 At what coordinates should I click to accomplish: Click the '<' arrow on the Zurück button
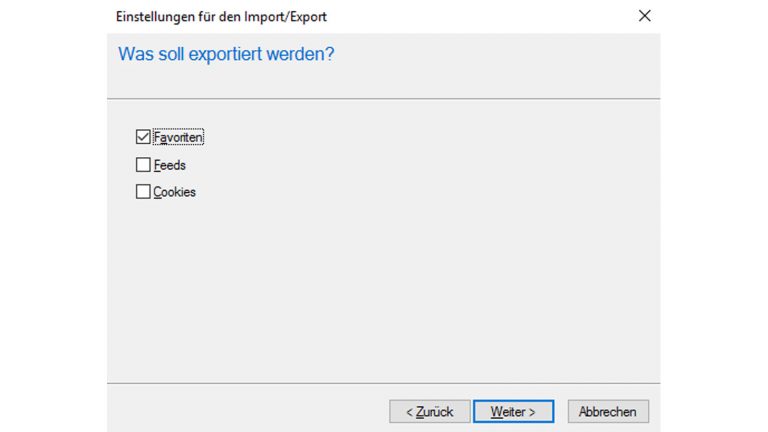408,411
